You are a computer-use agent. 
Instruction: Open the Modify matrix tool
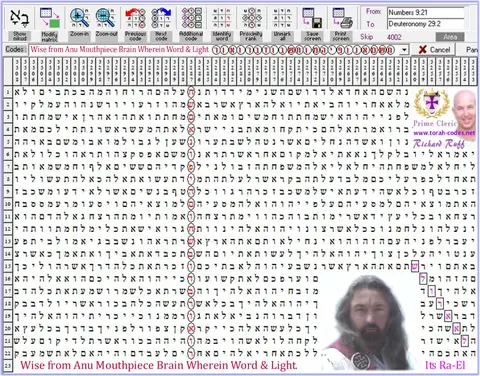coord(49,24)
